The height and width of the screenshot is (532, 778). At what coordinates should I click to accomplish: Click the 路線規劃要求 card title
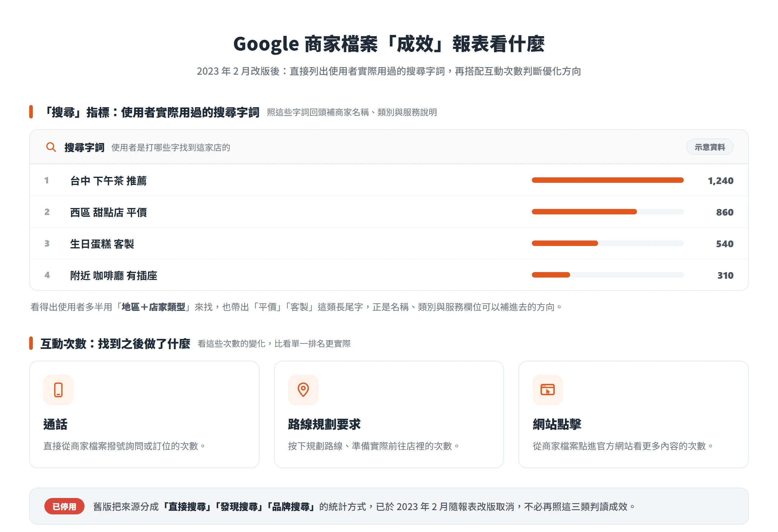324,424
